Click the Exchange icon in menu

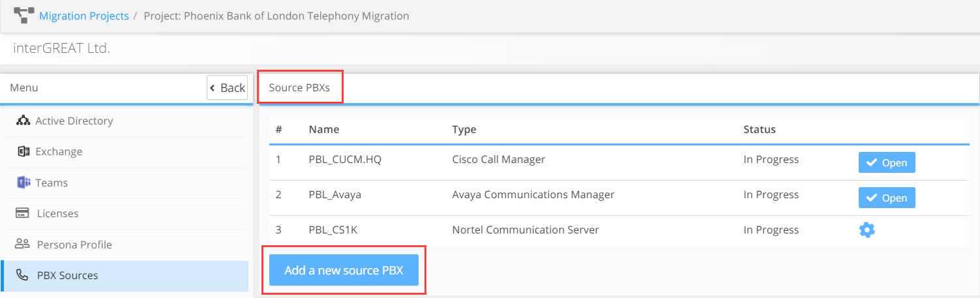[23, 151]
